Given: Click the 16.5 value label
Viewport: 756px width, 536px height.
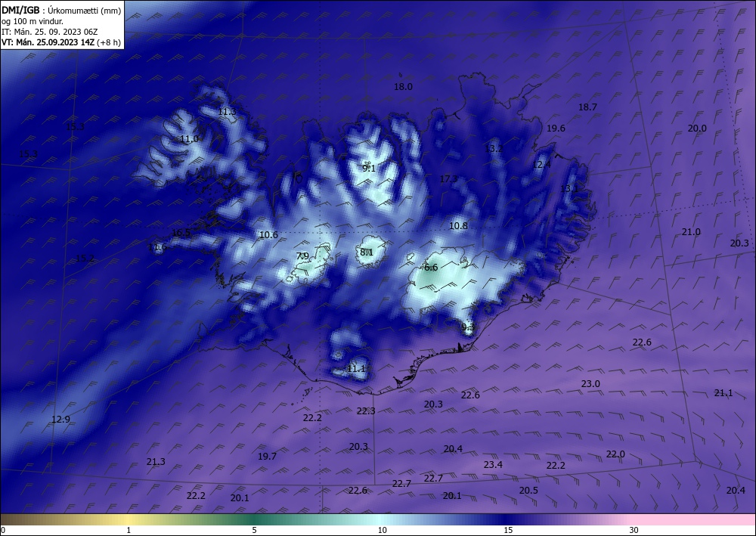Looking at the screenshot, I should 181,233.
